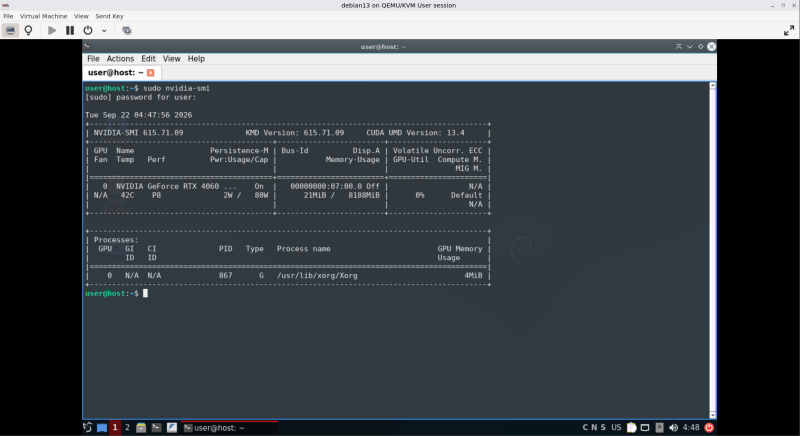The height and width of the screenshot is (436, 800).
Task: Open virt-manager File menu
Action: [8, 16]
